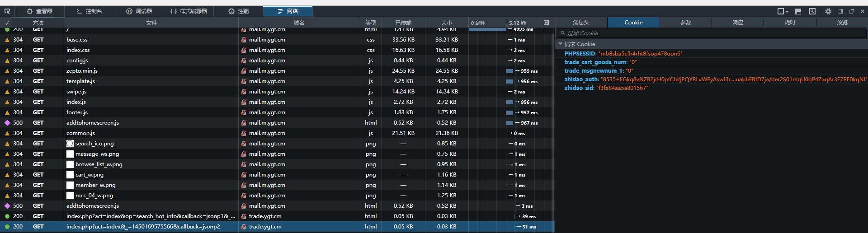
Task: Toggle the network details pane
Action: (547, 23)
